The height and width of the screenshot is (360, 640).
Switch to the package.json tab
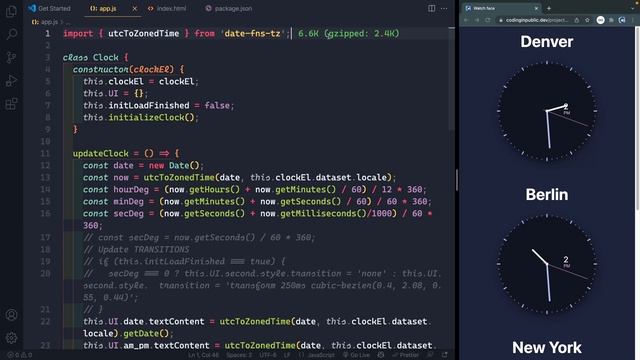click(x=229, y=8)
